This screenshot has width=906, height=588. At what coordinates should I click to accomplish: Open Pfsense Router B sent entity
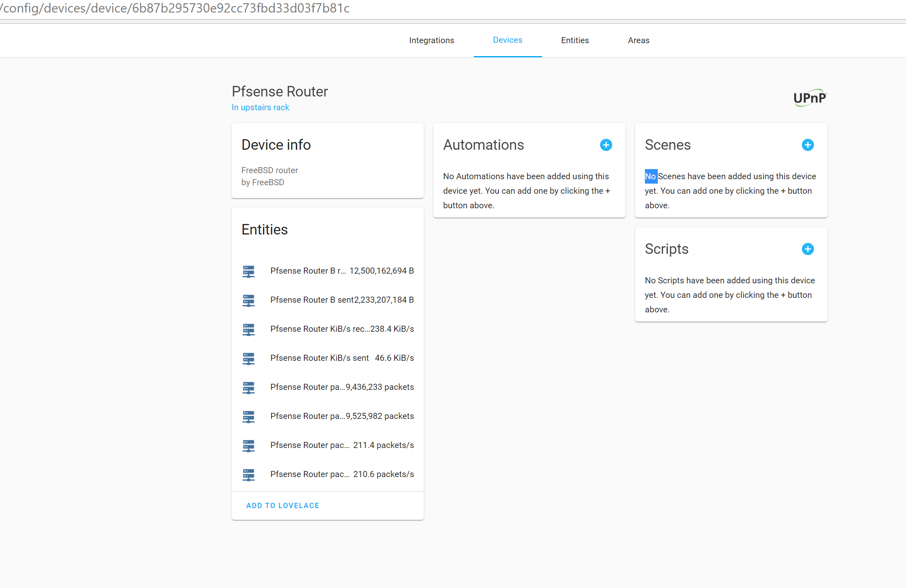(x=328, y=300)
